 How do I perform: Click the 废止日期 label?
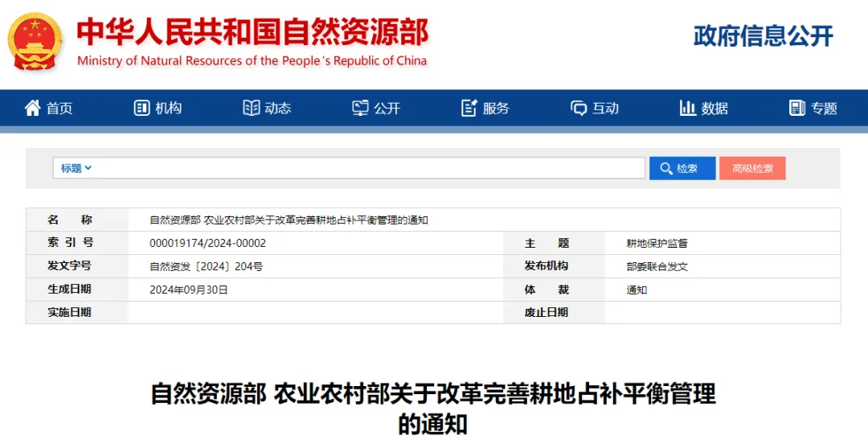tap(547, 312)
